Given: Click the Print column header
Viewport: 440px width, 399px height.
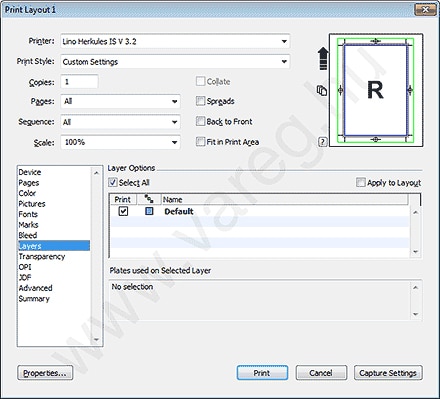Looking at the screenshot, I should (123, 199).
